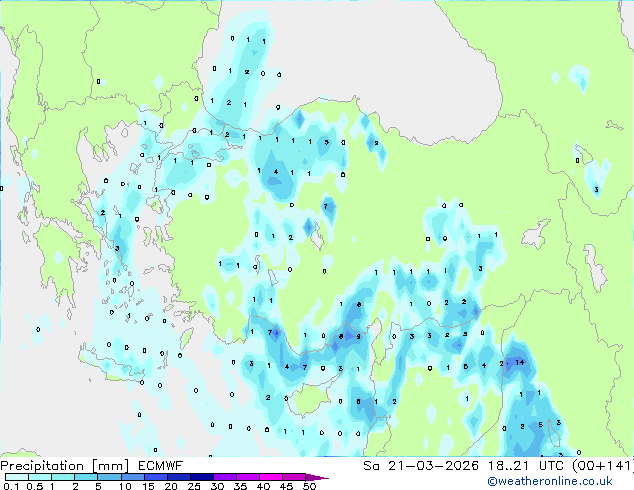
Task: Pick the 25–30 mm navy legend swatch
Action: click(201, 477)
